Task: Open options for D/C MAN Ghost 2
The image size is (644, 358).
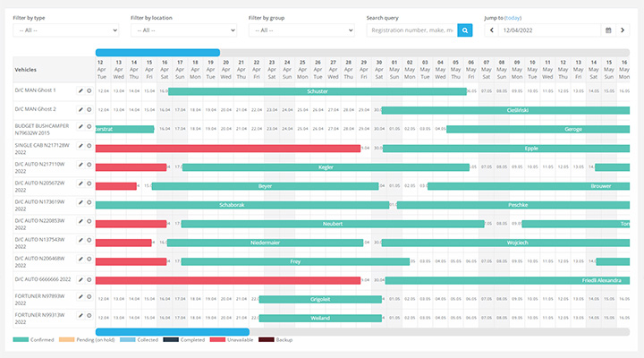Action: click(89, 110)
